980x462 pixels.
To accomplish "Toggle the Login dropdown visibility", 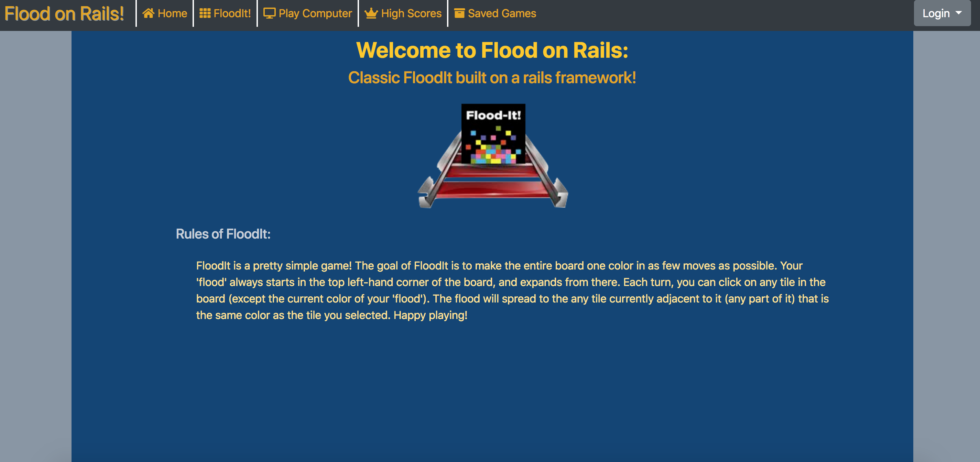I will click(x=940, y=12).
